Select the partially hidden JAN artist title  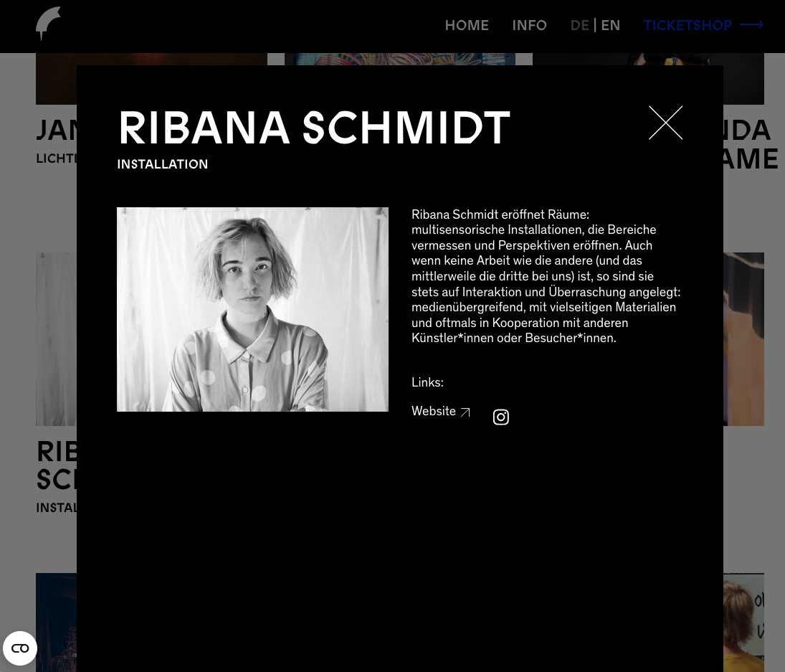click(56, 131)
